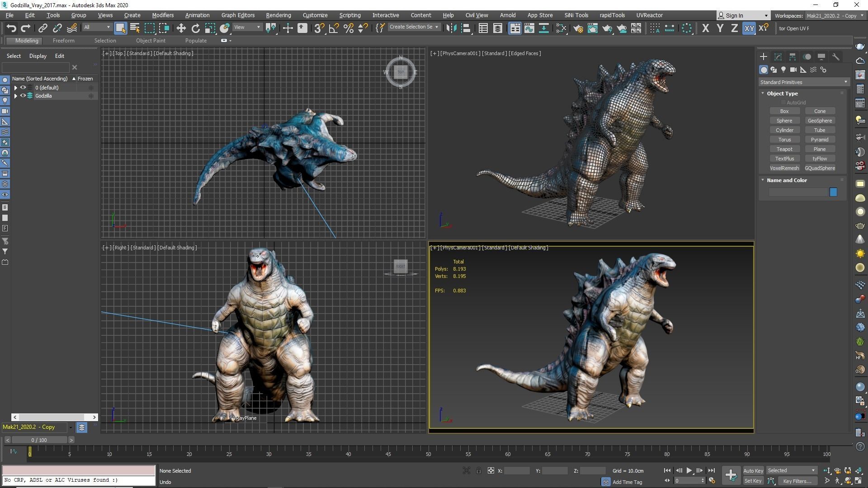Screen dimensions: 868x488
Task: Open the Utilities wrench panel tab
Action: click(836, 56)
